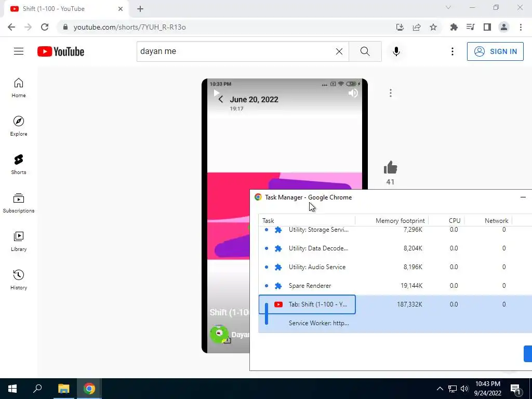Like the Short with thumbs up
Screen dimensions: 532x399
coord(390,168)
